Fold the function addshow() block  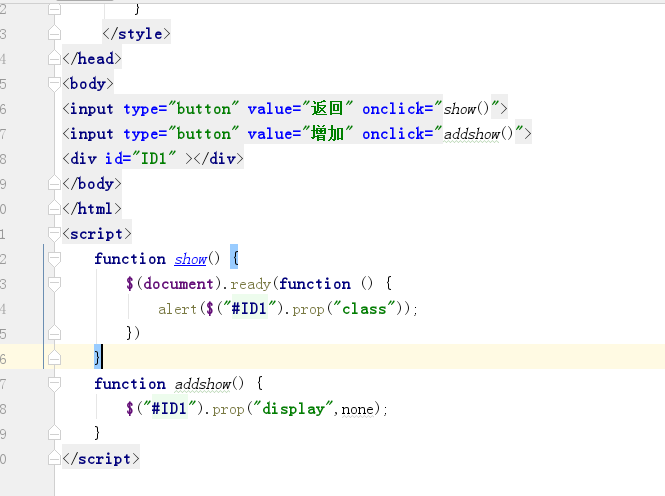tap(54, 383)
